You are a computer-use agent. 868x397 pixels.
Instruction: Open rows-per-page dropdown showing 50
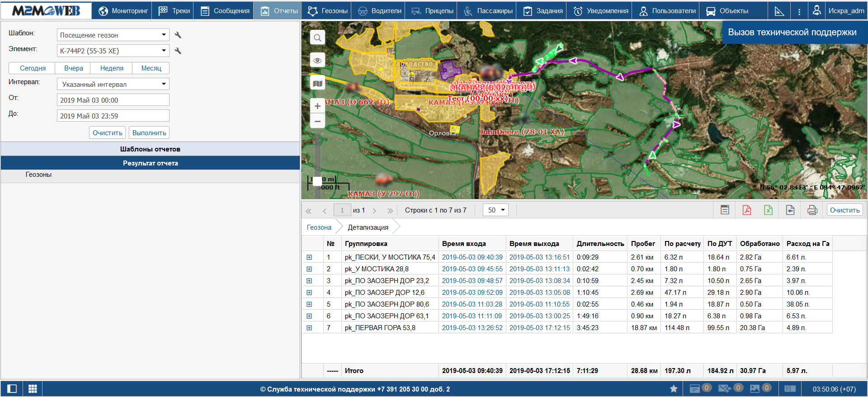495,210
